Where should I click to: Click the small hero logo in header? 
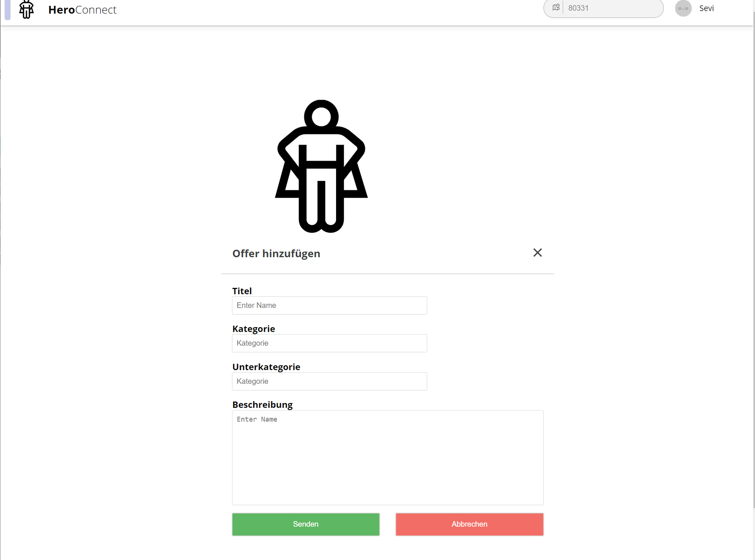point(26,9)
